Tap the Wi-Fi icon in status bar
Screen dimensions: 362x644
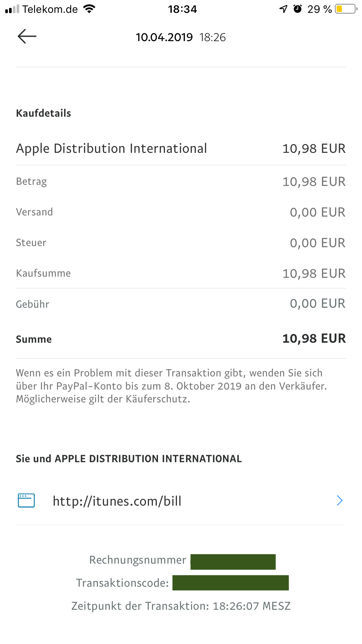pyautogui.click(x=89, y=9)
